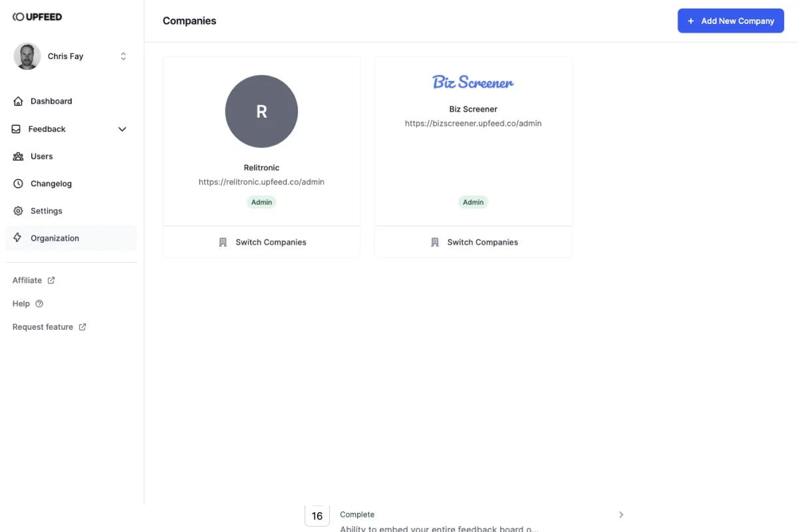Click building icon on Biz Screener Switch Companies
Screen dimensions: 798x532
click(x=435, y=242)
